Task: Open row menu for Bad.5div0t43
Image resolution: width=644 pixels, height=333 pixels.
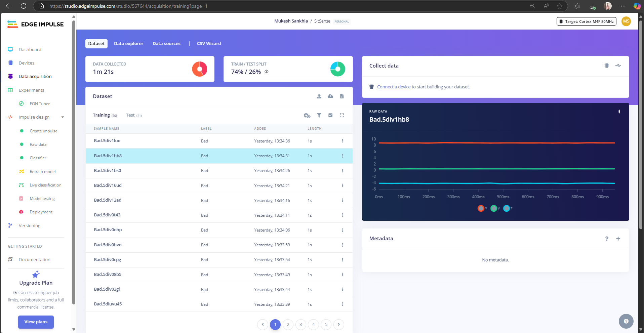Action: 343,215
